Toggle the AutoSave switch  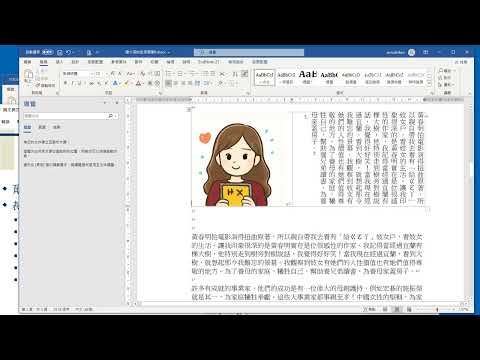point(48,52)
